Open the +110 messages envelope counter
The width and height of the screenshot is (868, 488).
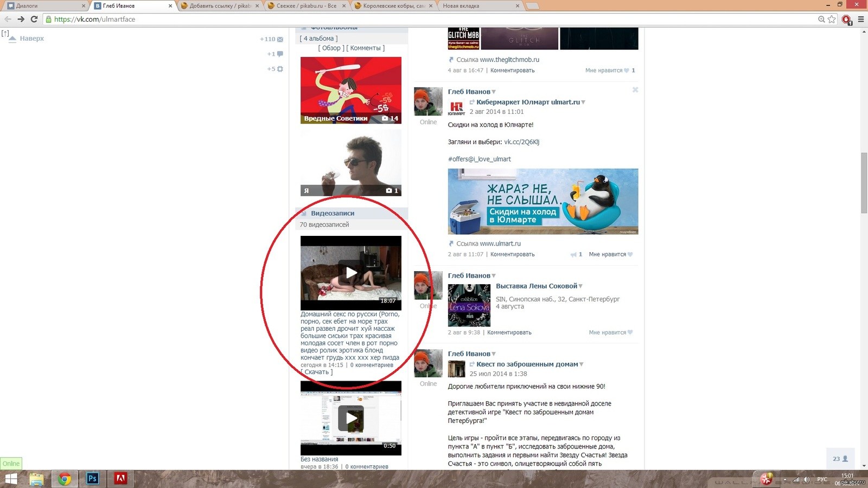click(271, 39)
